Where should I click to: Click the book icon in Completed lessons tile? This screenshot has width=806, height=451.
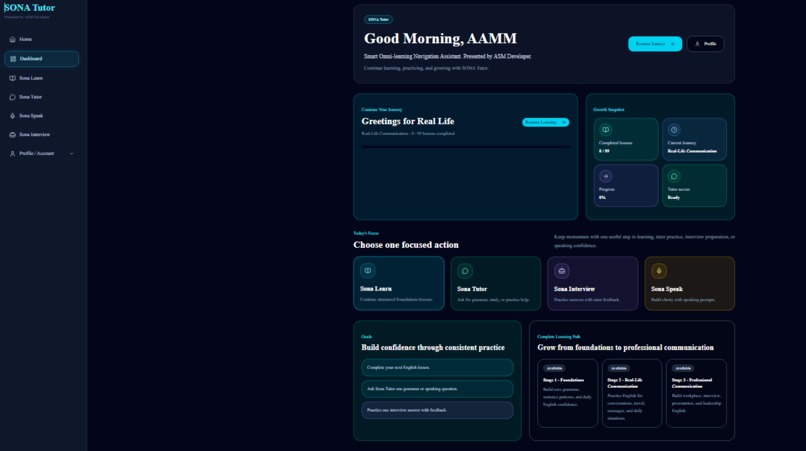[606, 130]
